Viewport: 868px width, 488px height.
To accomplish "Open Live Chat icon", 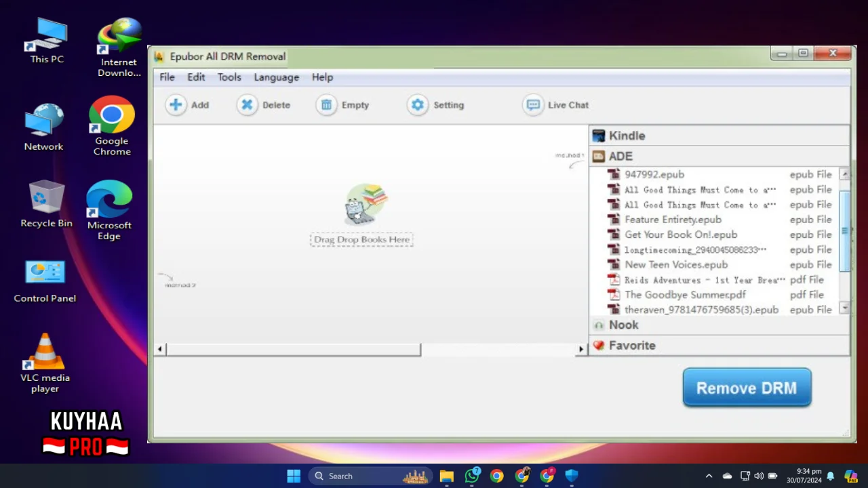I will (x=533, y=105).
